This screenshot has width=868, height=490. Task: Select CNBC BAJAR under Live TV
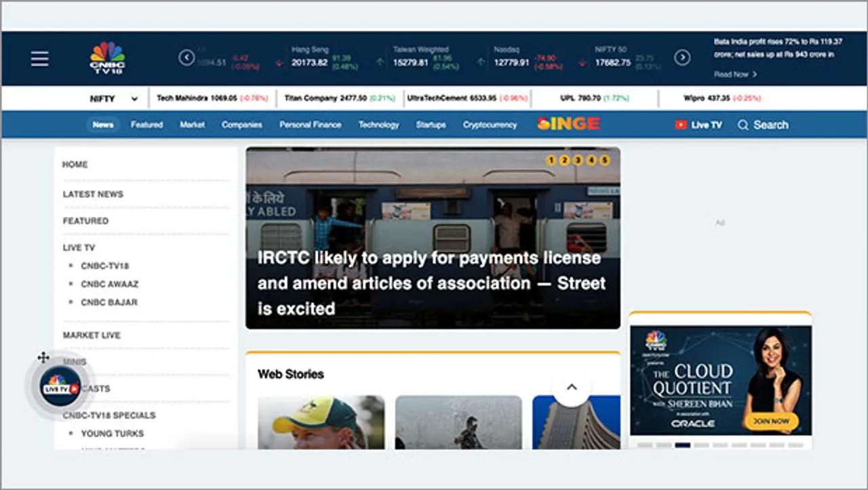point(108,303)
